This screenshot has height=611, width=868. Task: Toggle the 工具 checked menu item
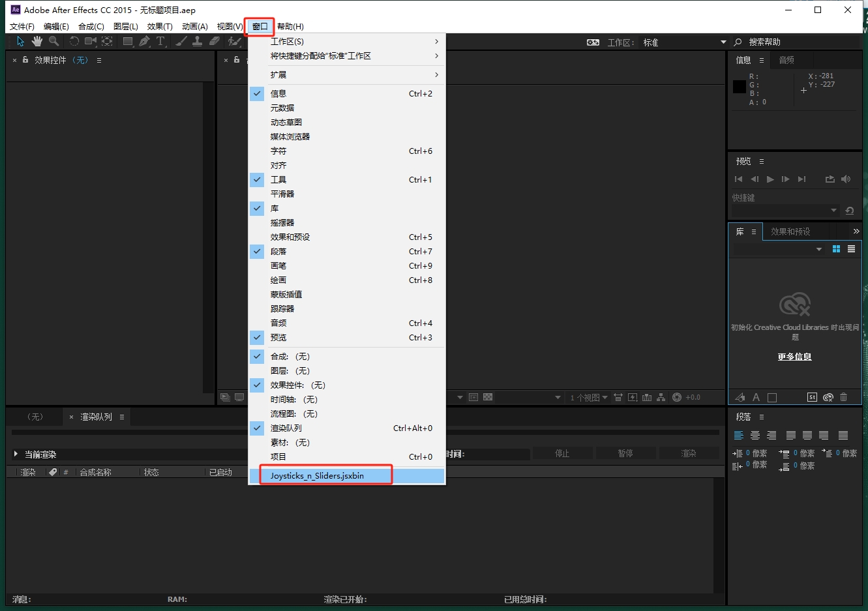[x=346, y=179]
